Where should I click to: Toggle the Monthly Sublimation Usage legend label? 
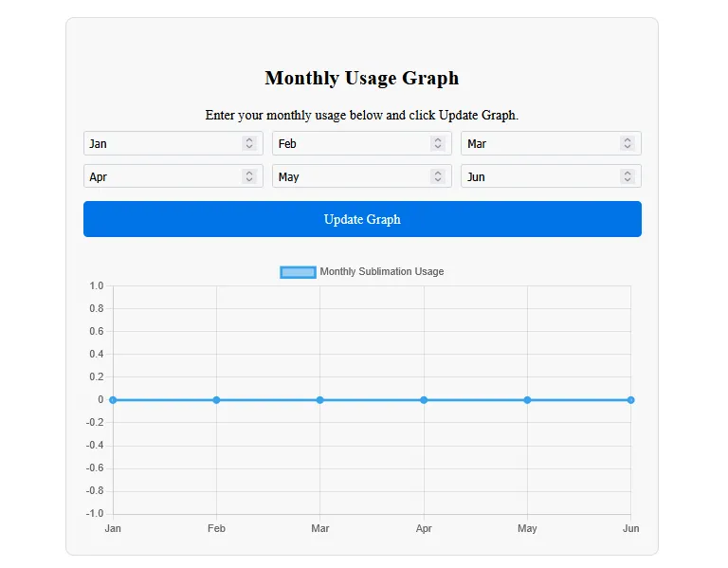coord(381,272)
